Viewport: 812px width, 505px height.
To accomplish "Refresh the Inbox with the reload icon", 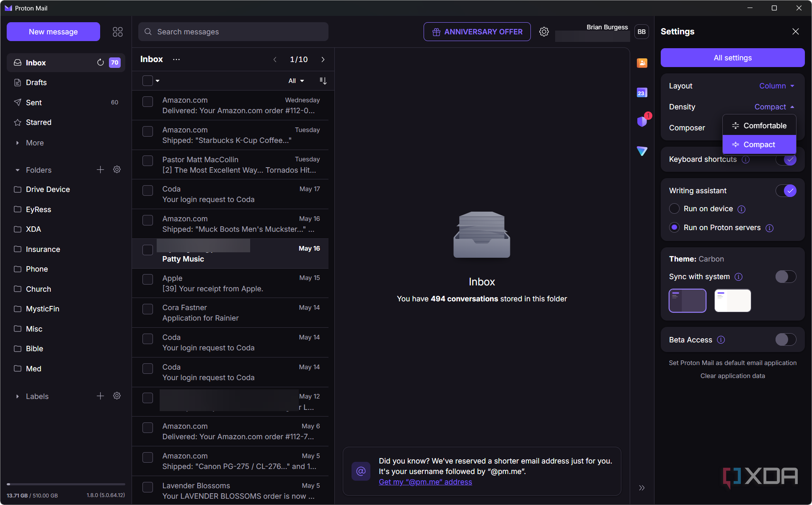I will [x=101, y=62].
